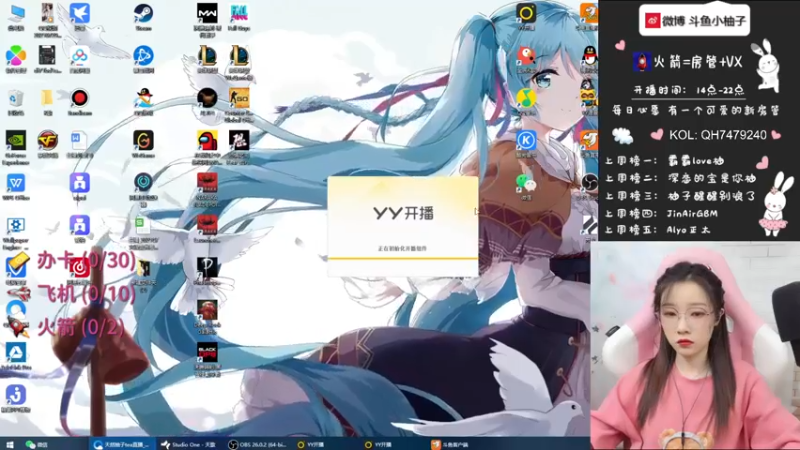The height and width of the screenshot is (450, 800).
Task: Open the Kugou Music blue K icon
Action: pos(526,140)
